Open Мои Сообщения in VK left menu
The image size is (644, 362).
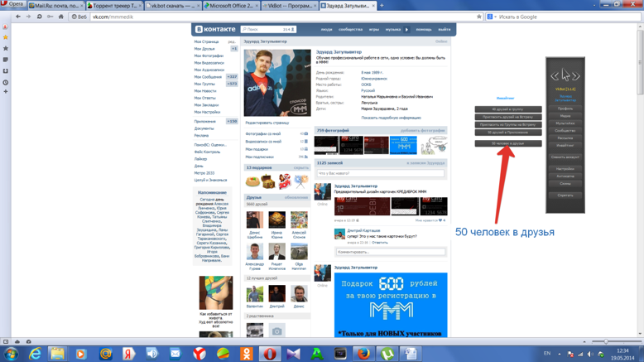(208, 77)
